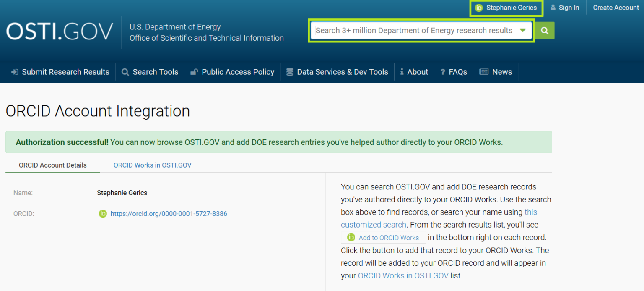
Task: Click the Name value 'Stephanie Gerics'
Action: [122, 193]
